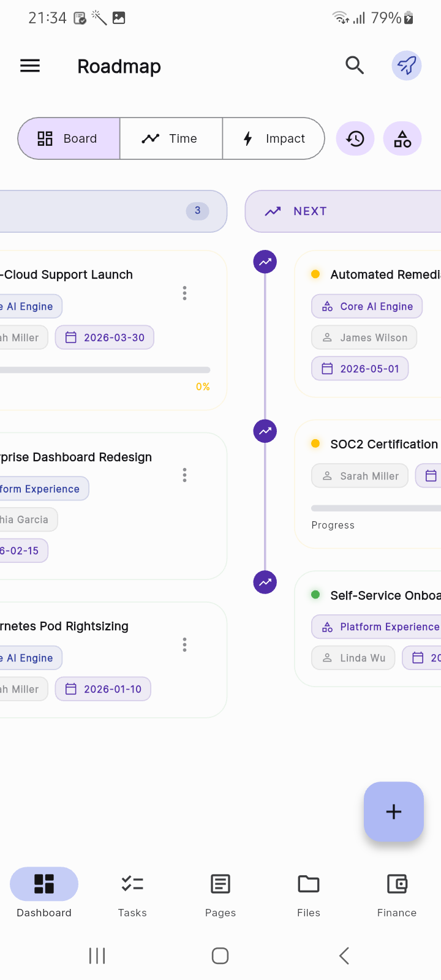Open kebab menu on Dashboard Redesign card
The image size is (441, 980).
click(184, 475)
